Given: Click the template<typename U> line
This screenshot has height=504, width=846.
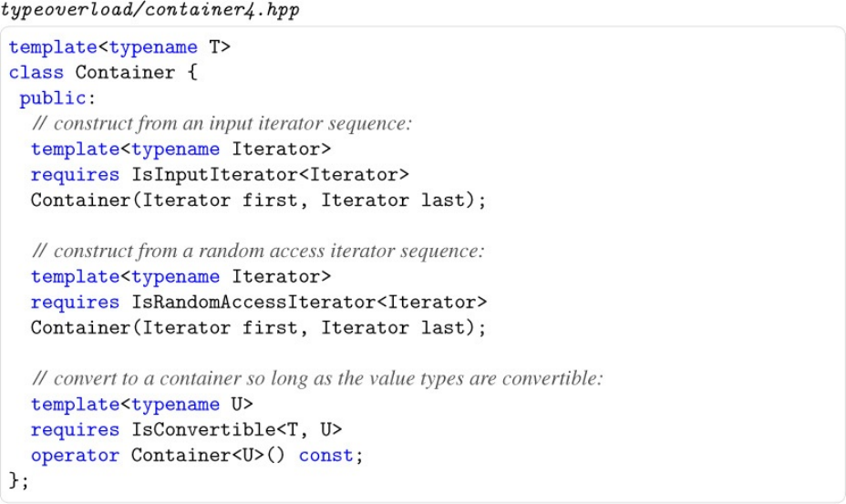Looking at the screenshot, I should click(x=141, y=404).
